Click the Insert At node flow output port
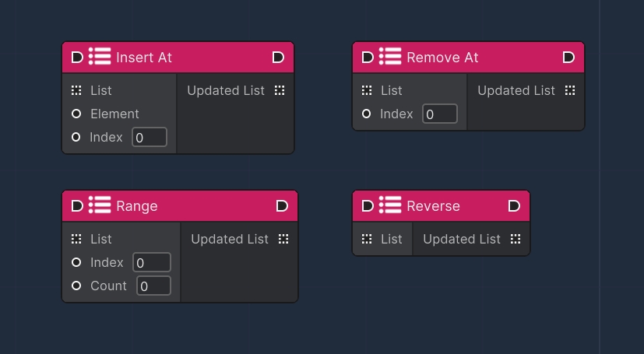The width and height of the screenshot is (644, 354). (x=278, y=58)
